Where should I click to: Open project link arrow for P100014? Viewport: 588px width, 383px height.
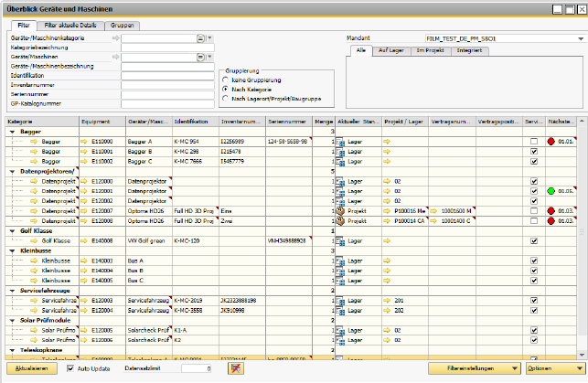[387, 221]
